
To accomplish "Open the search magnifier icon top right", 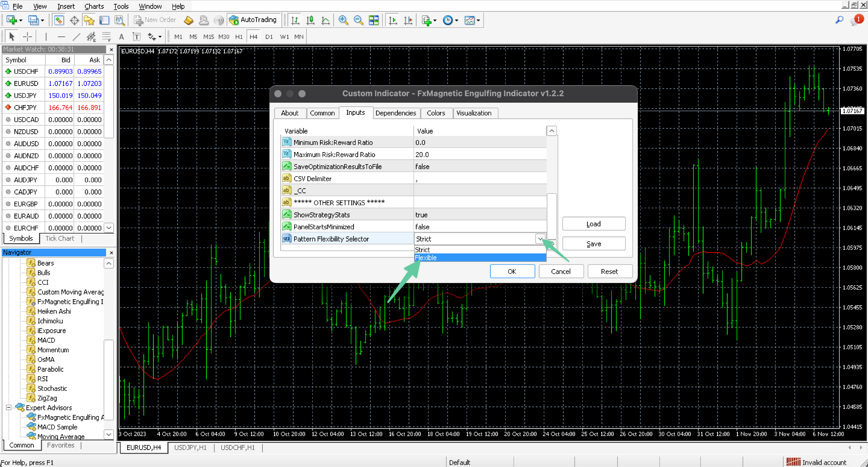I will (x=839, y=20).
